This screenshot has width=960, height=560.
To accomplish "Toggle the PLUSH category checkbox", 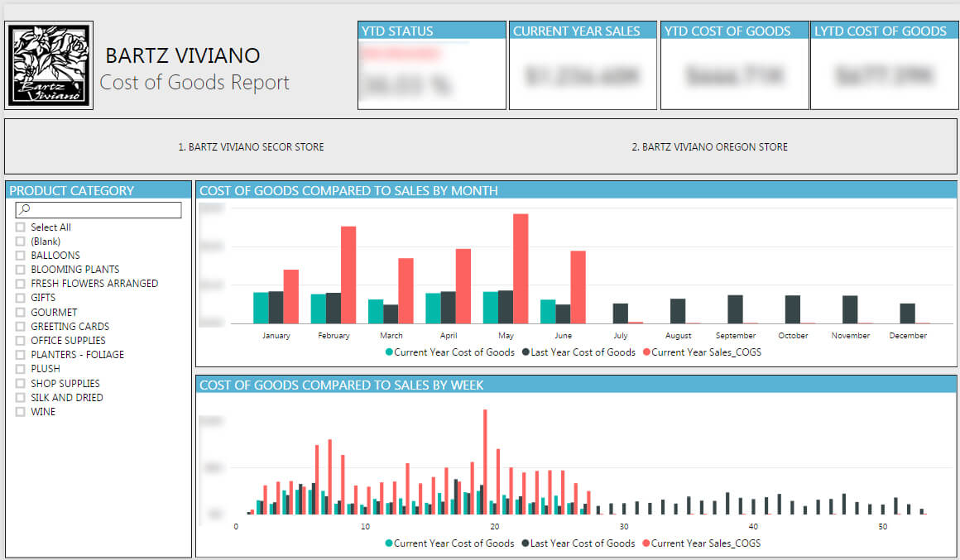I will coord(20,368).
